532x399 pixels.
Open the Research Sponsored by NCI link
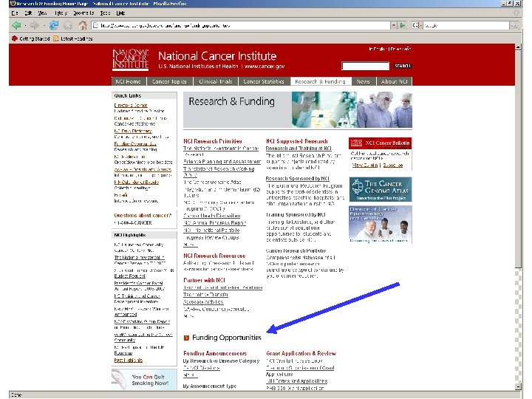click(298, 179)
